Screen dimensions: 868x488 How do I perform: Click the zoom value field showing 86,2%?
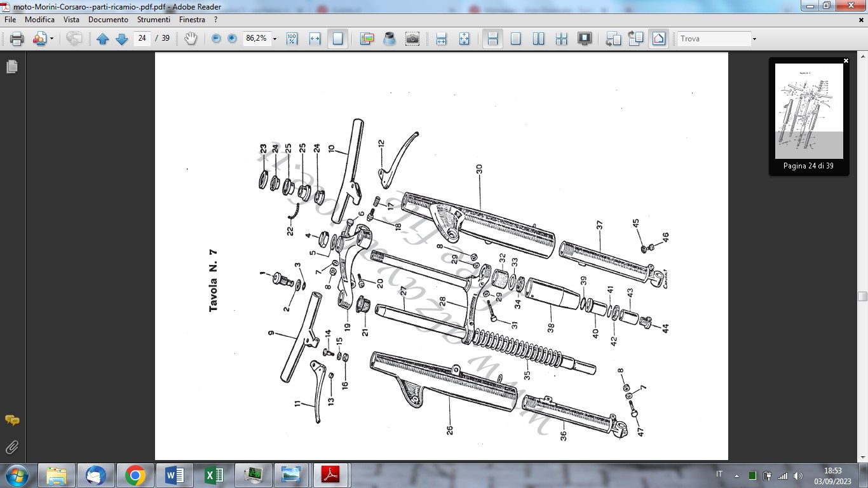click(256, 38)
